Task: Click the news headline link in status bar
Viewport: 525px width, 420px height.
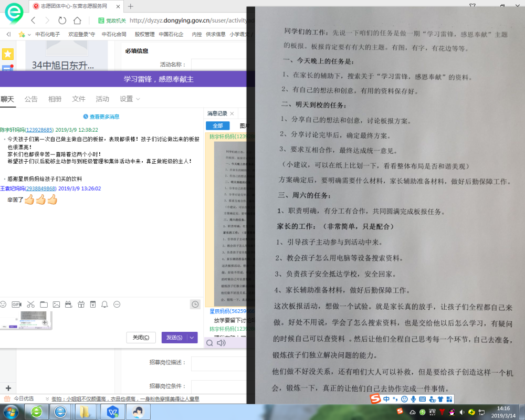Action: (x=125, y=399)
